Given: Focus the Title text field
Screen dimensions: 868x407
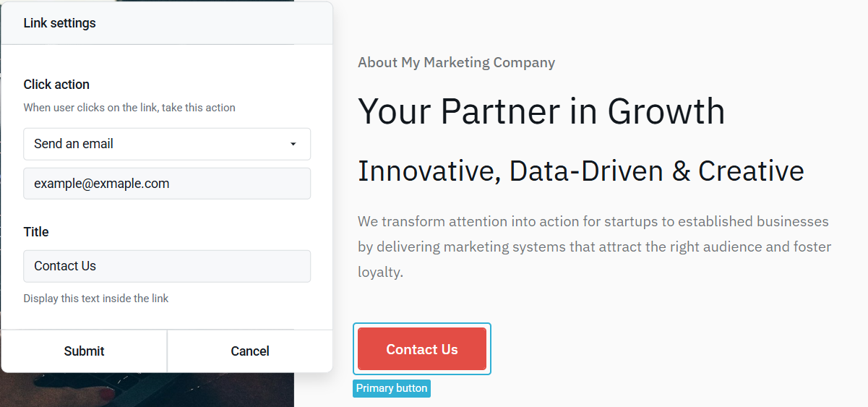Looking at the screenshot, I should pyautogui.click(x=167, y=266).
